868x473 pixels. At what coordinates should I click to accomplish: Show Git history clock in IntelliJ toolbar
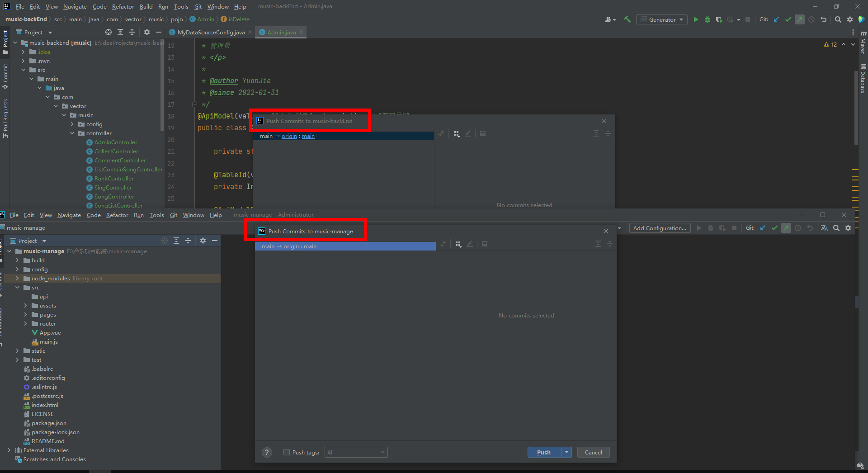[811, 19]
